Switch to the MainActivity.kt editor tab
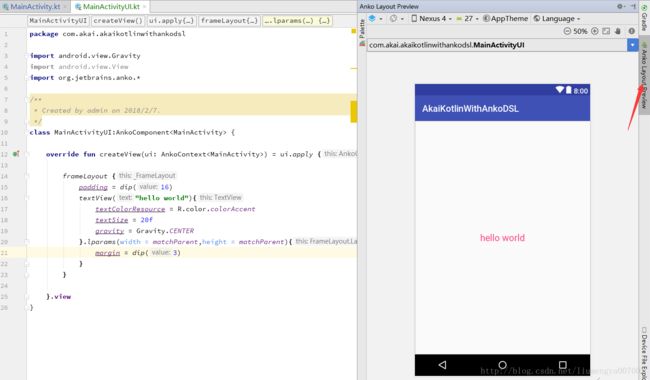The image size is (650, 380). pos(35,6)
